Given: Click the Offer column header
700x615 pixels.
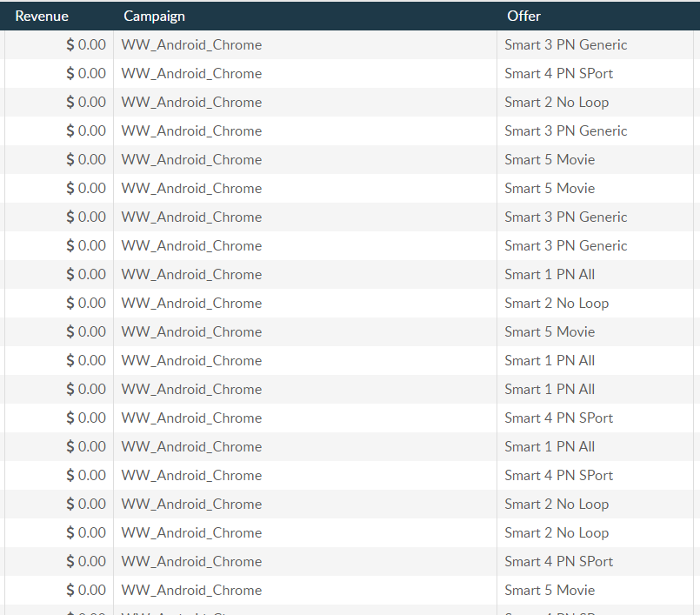Looking at the screenshot, I should tap(523, 16).
